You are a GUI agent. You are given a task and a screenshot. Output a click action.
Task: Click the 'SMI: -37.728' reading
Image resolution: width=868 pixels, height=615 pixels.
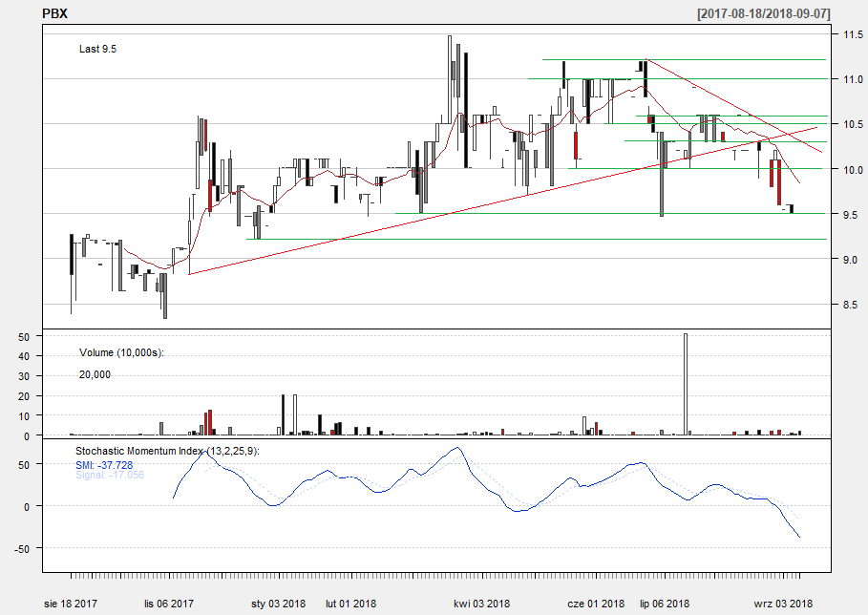pos(104,465)
